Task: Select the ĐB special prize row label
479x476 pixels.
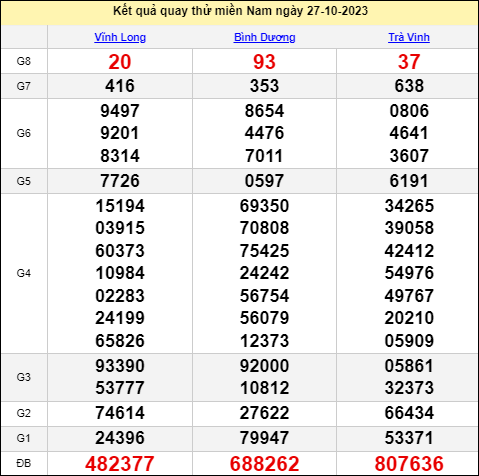Action: (x=24, y=463)
